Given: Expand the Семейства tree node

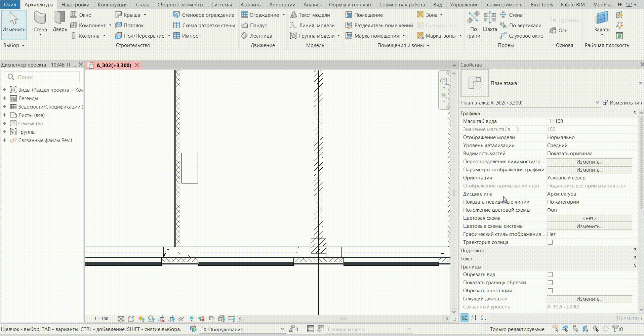Looking at the screenshot, I should click(4, 123).
